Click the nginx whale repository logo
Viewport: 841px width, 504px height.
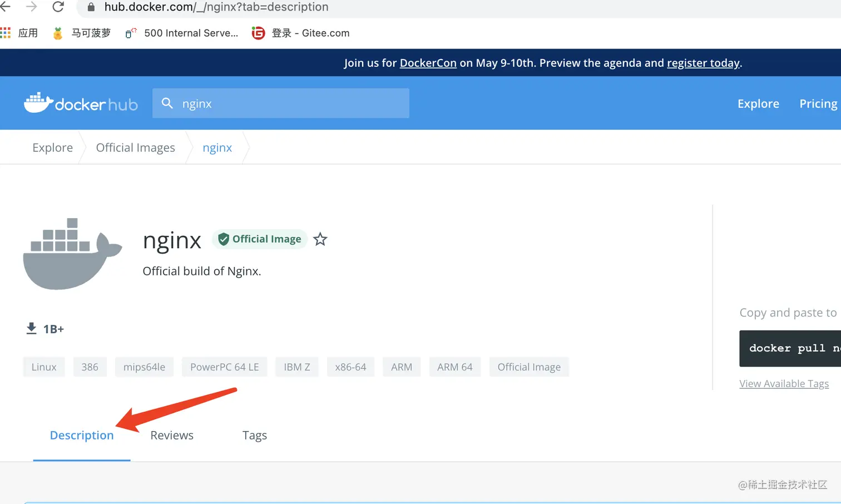(x=72, y=254)
